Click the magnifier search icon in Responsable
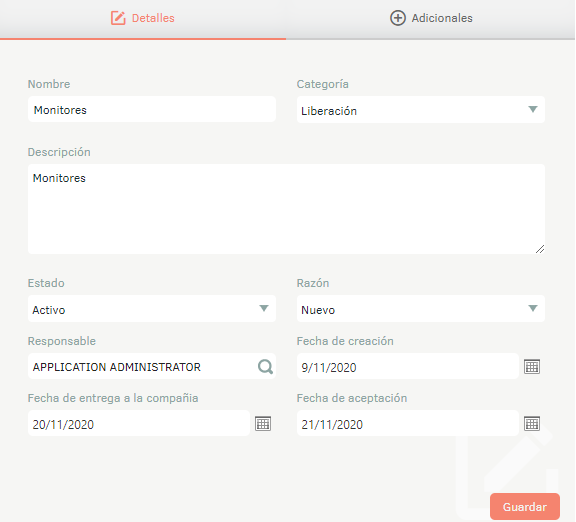576x522 pixels. [265, 366]
